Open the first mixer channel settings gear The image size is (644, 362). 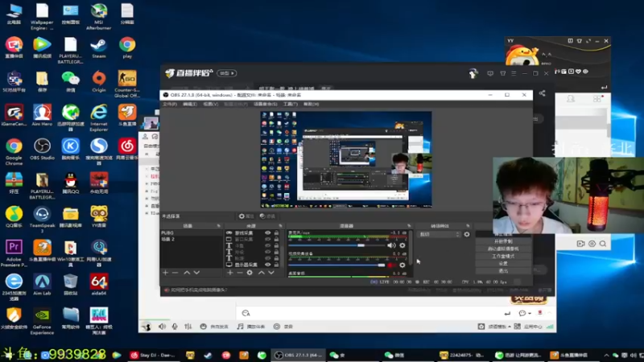coord(402,245)
